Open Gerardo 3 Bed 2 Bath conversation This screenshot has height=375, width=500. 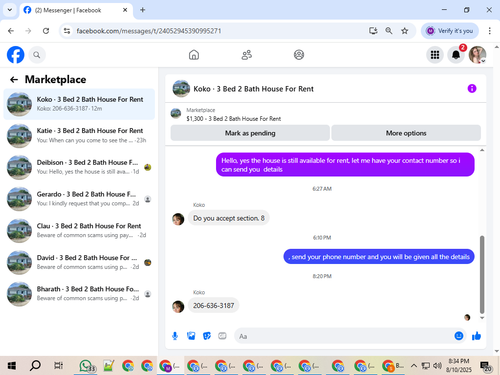[79, 199]
